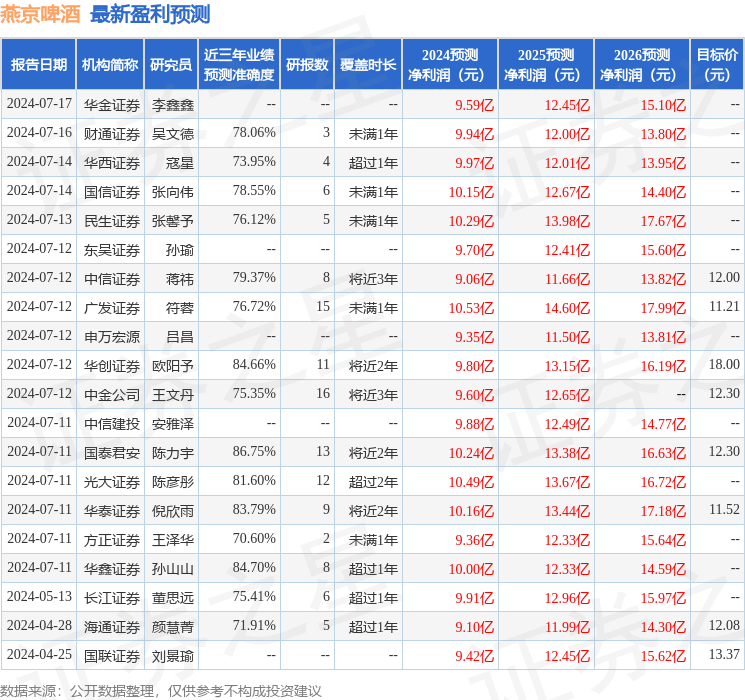Click 2025 forecast 14.60亿
The height and width of the screenshot is (700, 745).
(567, 308)
